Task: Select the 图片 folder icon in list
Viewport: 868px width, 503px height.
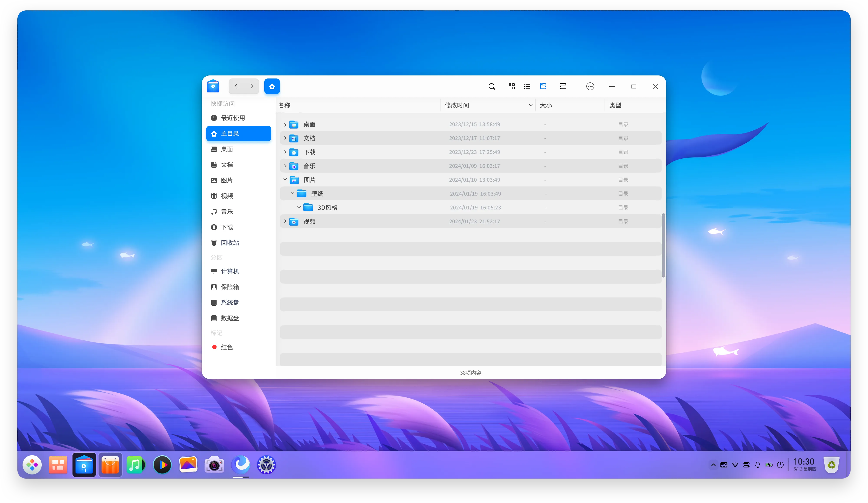Action: [x=294, y=180]
